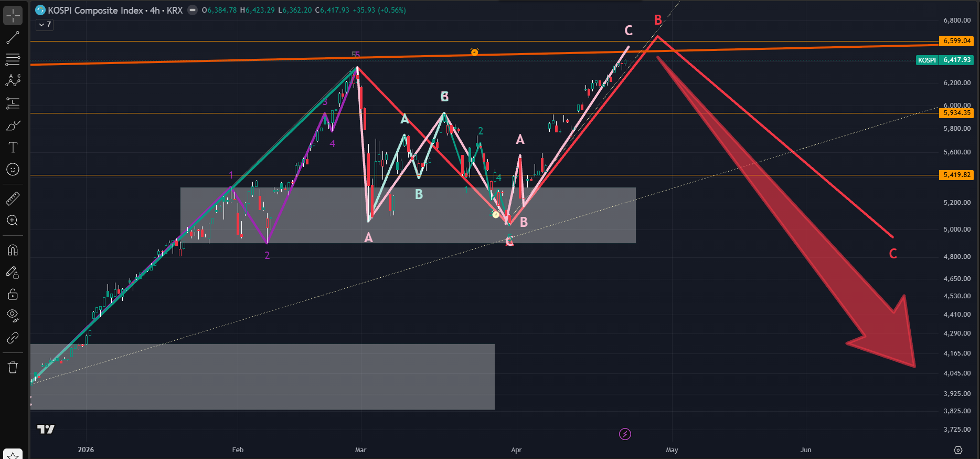Click the low value L6,362.20
Screen dimensions: 980x459
click(295, 10)
